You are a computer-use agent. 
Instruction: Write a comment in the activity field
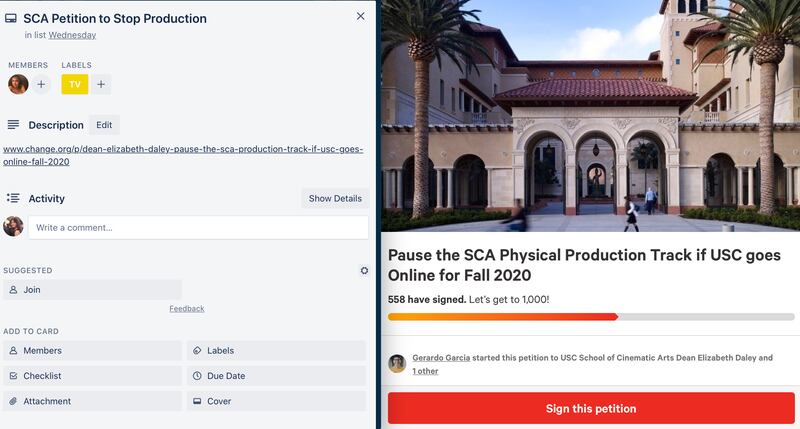click(x=198, y=227)
